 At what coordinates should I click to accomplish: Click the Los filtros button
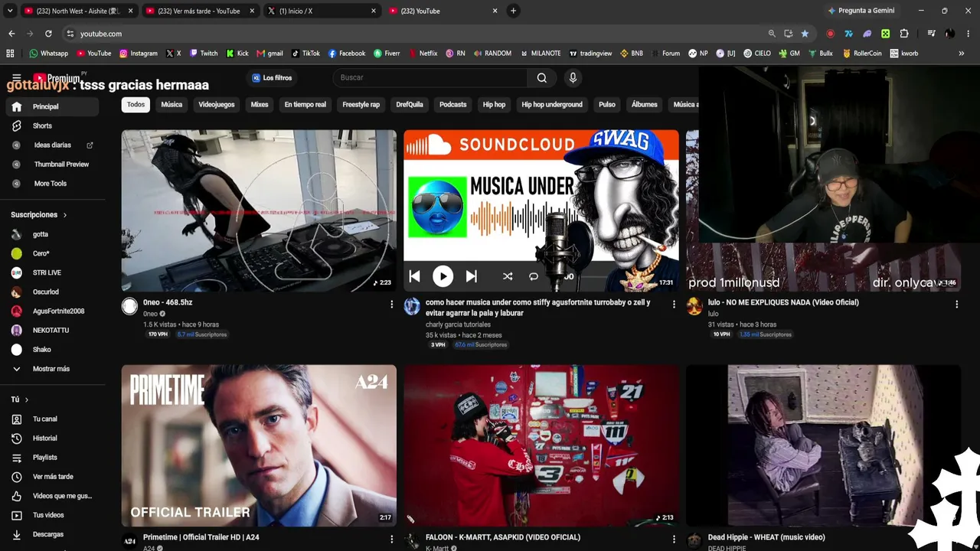pos(272,78)
